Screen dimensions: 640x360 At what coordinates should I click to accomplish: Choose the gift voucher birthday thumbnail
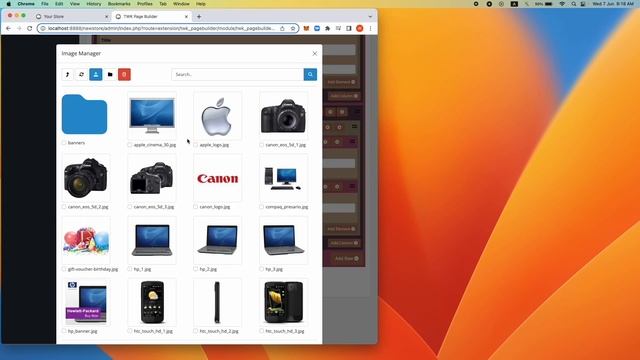tap(86, 240)
